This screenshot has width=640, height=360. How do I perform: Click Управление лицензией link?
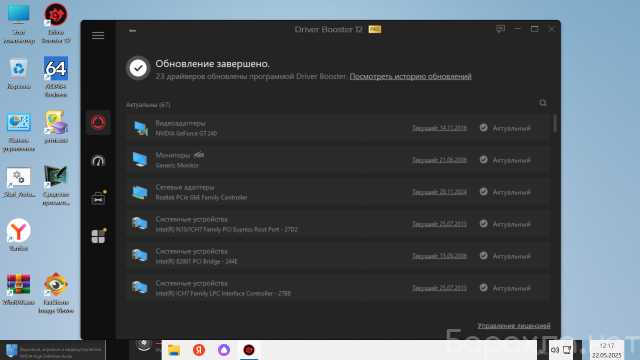coord(514,326)
